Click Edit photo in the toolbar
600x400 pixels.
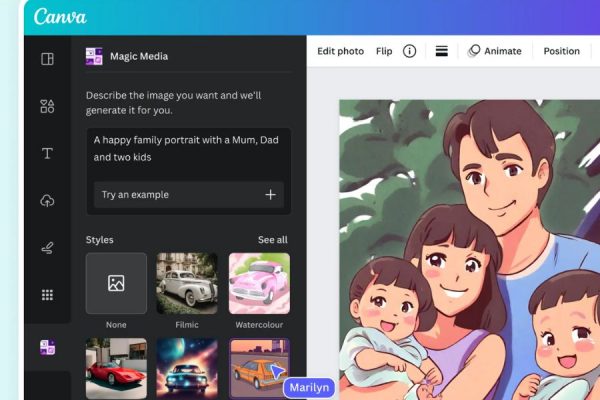[x=340, y=51]
